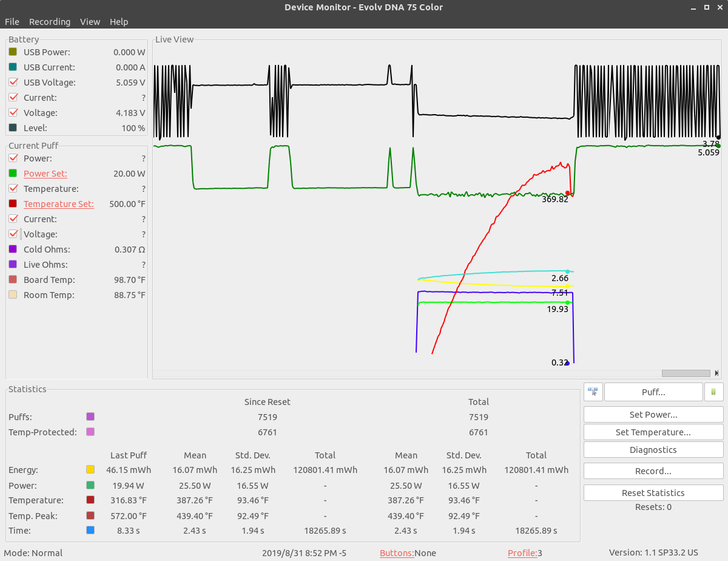Screen dimensions: 728x561
Task: Click the live view horizontal scrollbar handle
Action: [686, 373]
